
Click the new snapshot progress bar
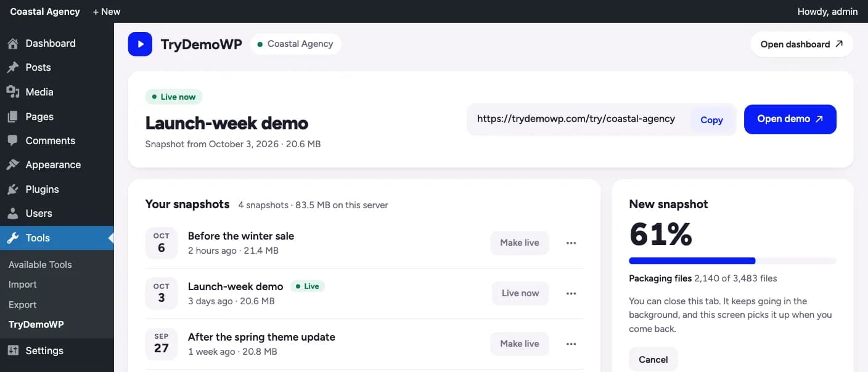click(732, 261)
